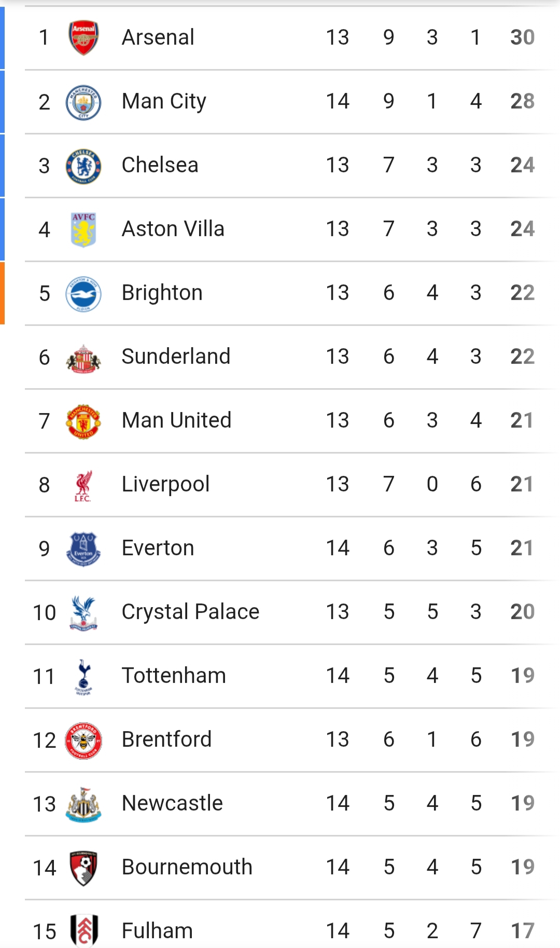
Task: Click Man City's 28 points value
Action: click(x=522, y=101)
